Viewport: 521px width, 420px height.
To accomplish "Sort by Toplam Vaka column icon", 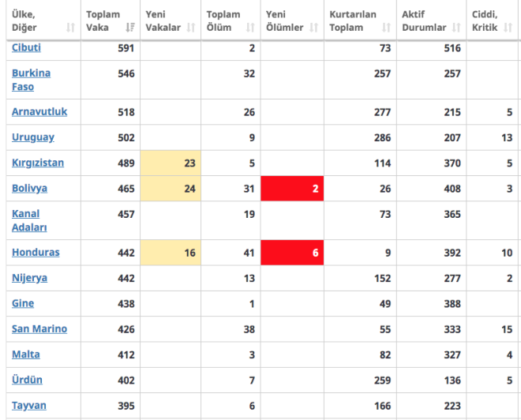I will (131, 28).
